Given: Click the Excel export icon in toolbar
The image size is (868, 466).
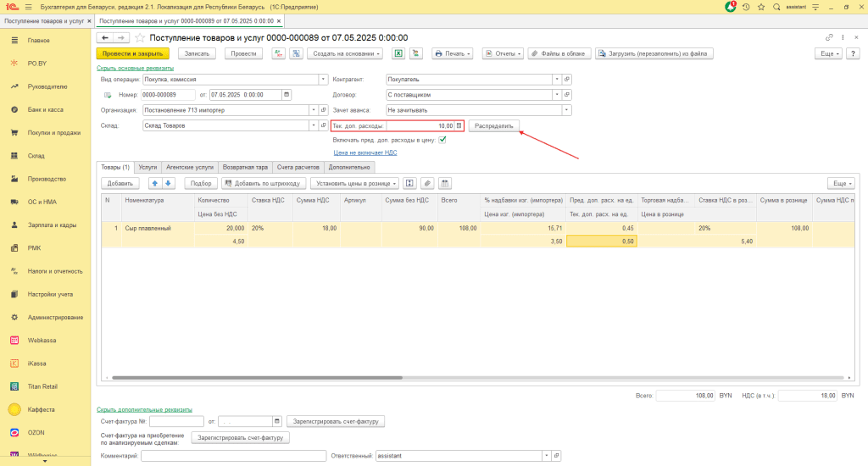Looking at the screenshot, I should click(x=397, y=53).
